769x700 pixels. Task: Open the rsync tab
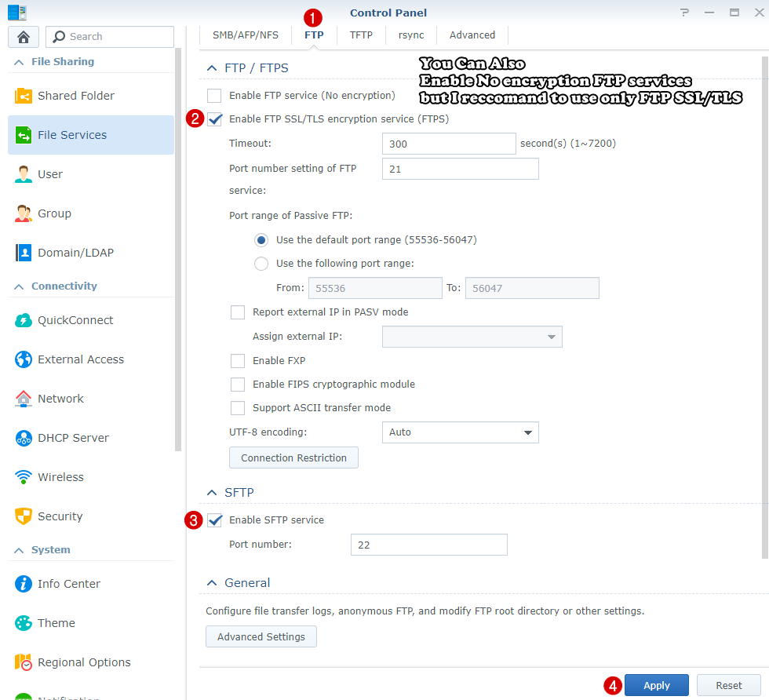point(410,35)
